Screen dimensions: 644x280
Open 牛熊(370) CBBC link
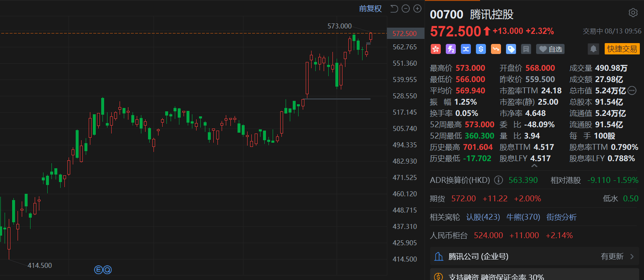pyautogui.click(x=523, y=217)
